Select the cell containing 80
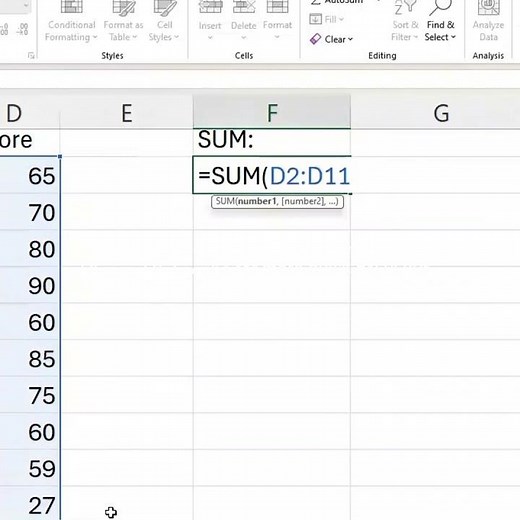The image size is (520, 520). [30, 249]
